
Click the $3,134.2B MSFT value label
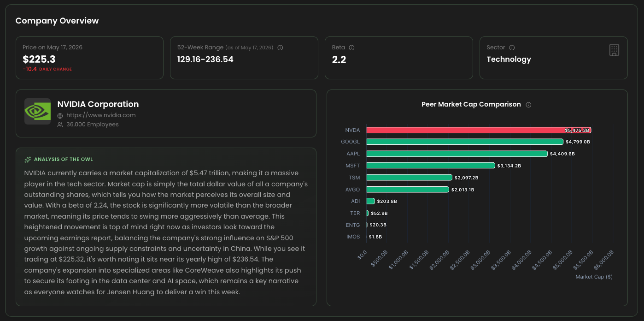(x=509, y=166)
